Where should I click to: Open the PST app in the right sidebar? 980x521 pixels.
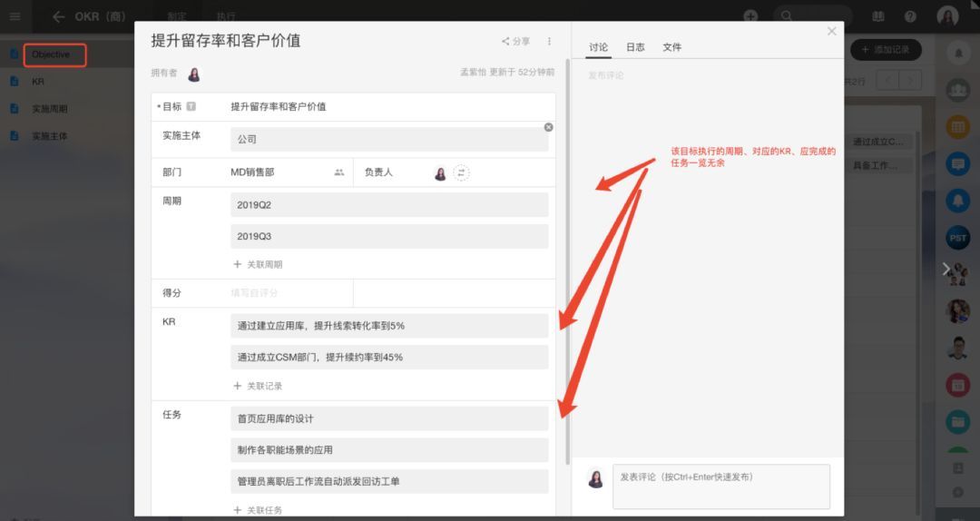point(957,238)
